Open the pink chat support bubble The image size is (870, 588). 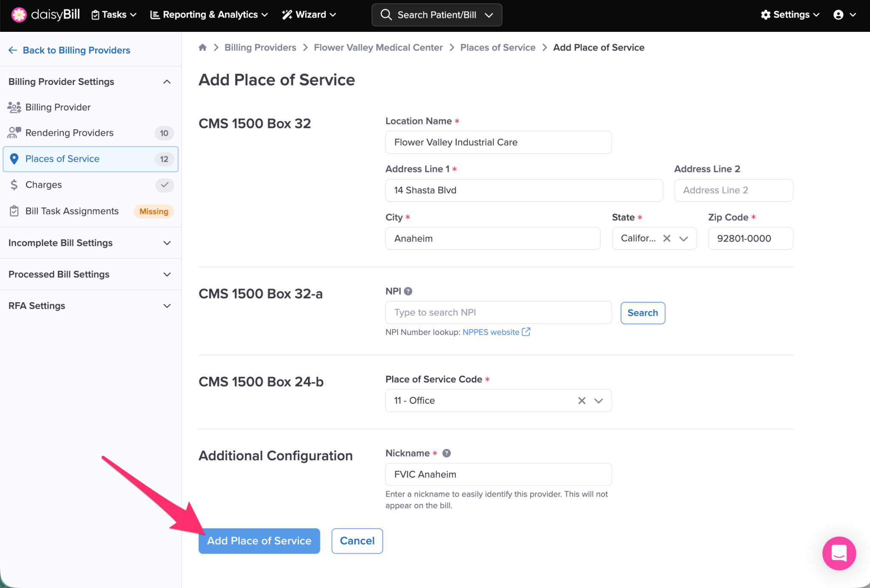coord(839,553)
